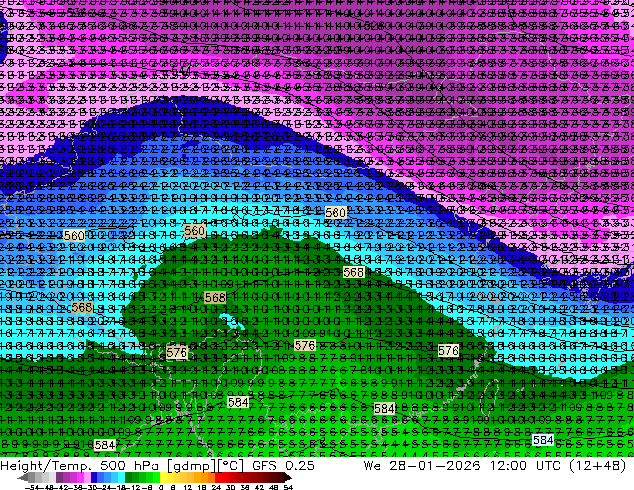
Task: Click the '[gdmp]' unit label
Action: click(190, 465)
